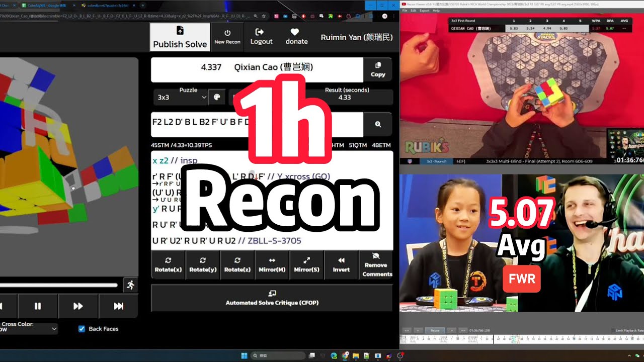Open the 3x3 puzzle dropdown
Image resolution: width=644 pixels, height=362 pixels.
181,97
